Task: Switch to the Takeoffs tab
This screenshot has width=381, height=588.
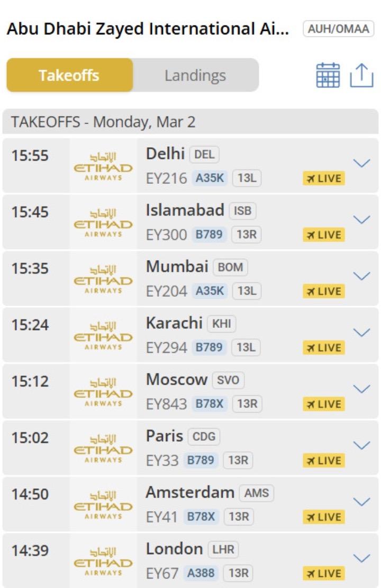Action: tap(69, 75)
